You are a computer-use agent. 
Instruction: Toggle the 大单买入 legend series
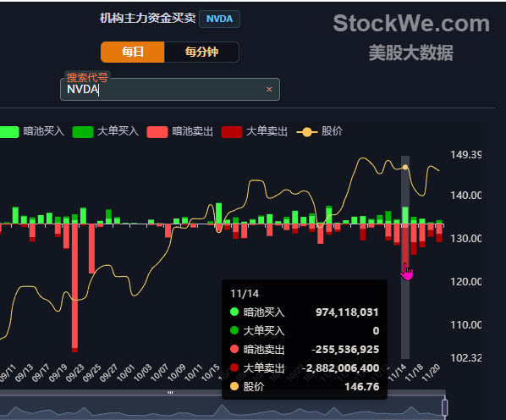106,131
